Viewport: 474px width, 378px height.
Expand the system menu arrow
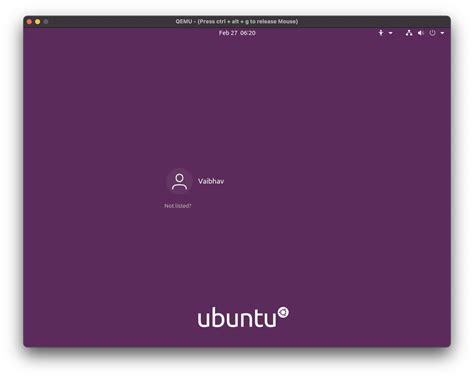pyautogui.click(x=442, y=33)
